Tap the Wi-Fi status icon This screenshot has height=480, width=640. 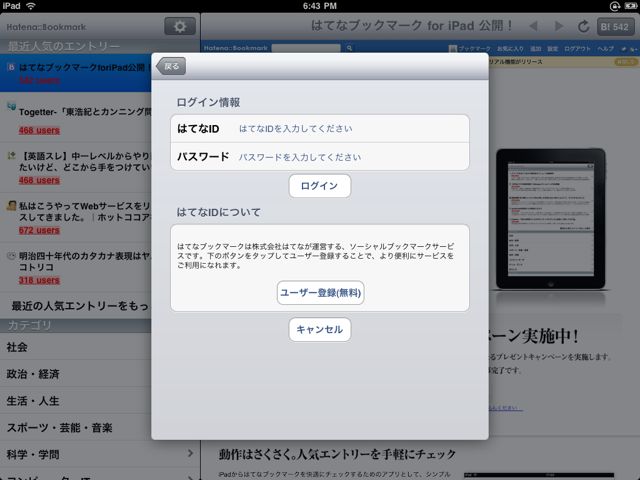point(31,6)
